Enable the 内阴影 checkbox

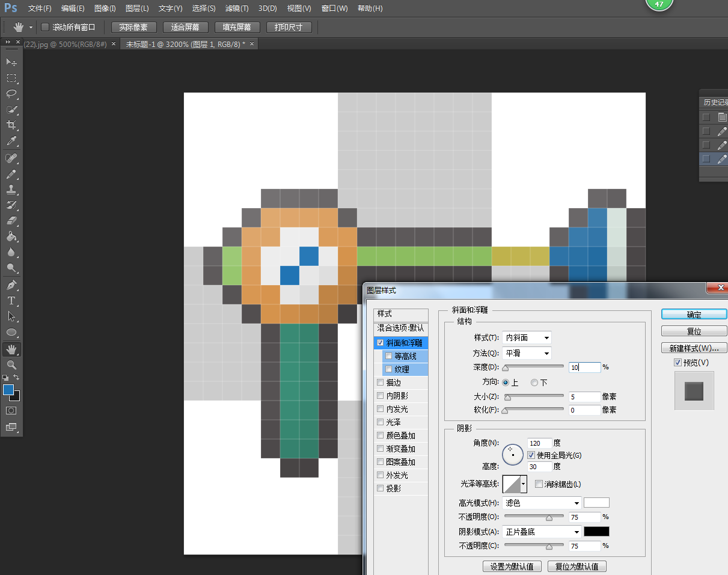[x=380, y=396]
